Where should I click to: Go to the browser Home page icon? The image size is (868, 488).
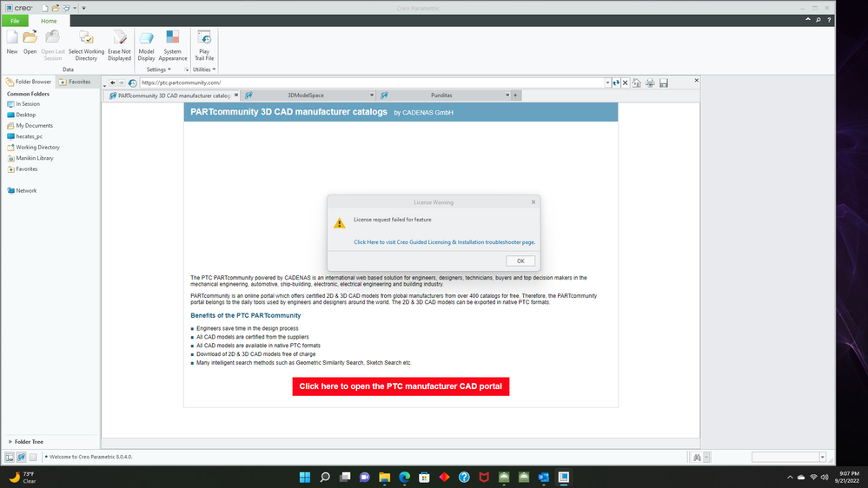(637, 83)
